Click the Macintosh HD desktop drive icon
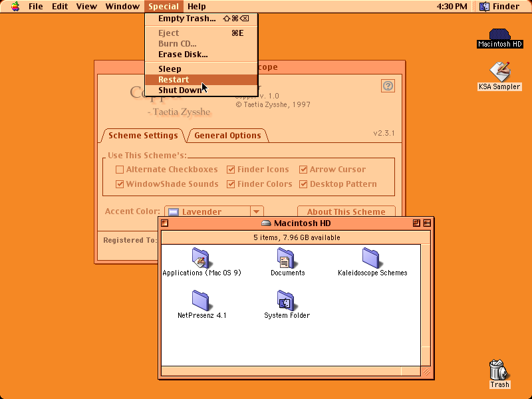The width and height of the screenshot is (532, 399). 500,35
